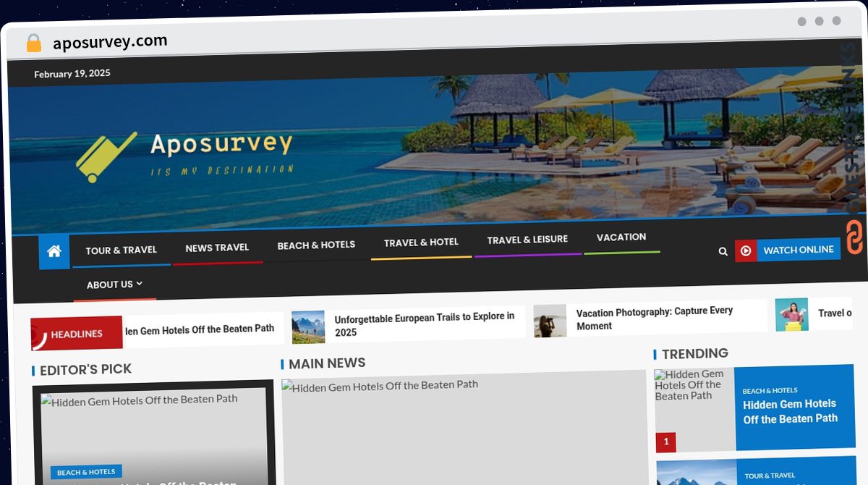Click the February 19, 2025 date text
Screen dimensions: 868x485
point(72,73)
